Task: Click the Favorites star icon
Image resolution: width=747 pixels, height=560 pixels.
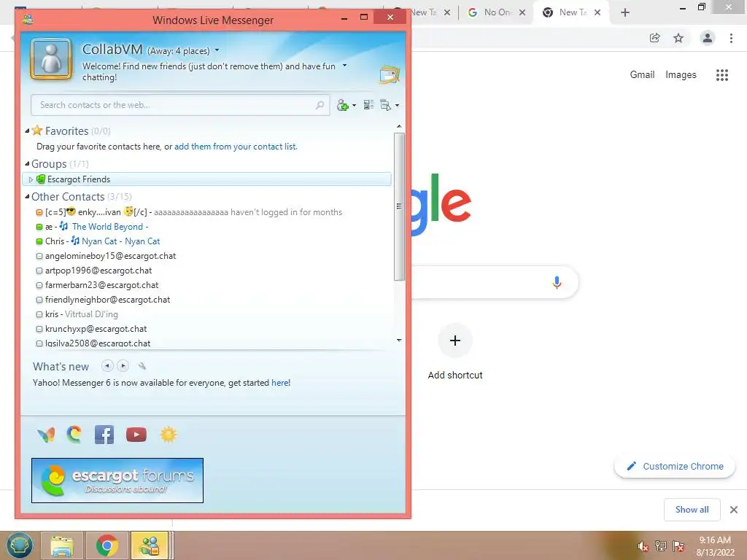Action: tap(37, 130)
